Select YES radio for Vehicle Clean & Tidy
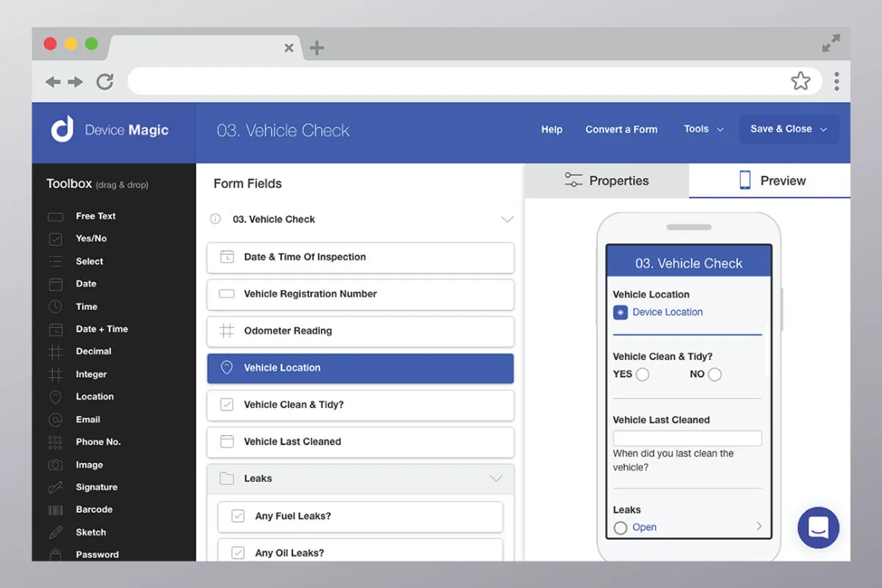Screen dimensions: 882x588 click(x=642, y=374)
